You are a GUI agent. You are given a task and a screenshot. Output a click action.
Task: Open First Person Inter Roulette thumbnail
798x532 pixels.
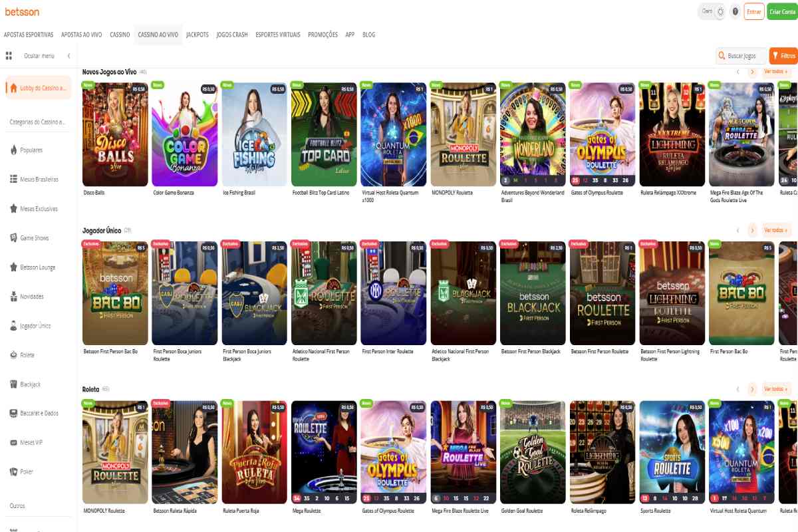[x=394, y=293]
